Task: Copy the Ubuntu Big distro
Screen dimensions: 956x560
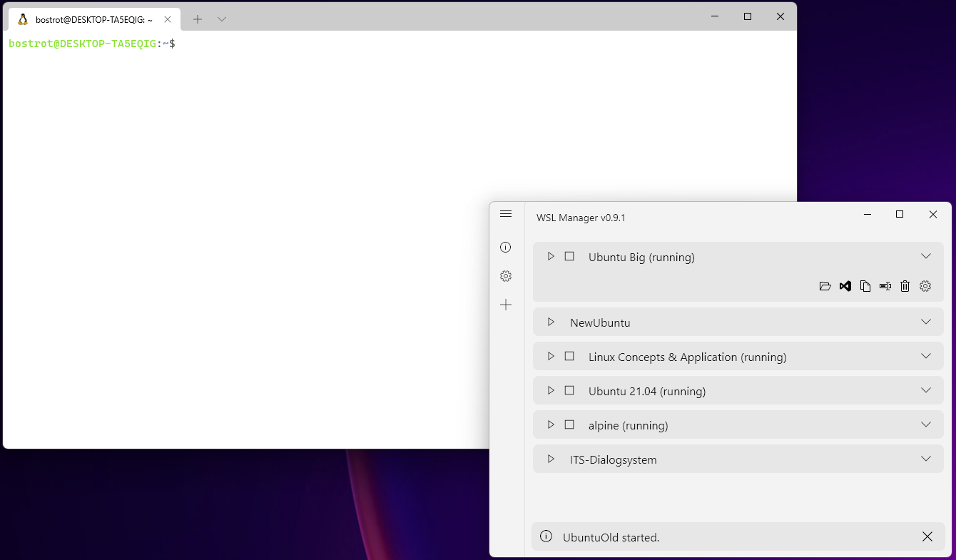Action: (865, 286)
